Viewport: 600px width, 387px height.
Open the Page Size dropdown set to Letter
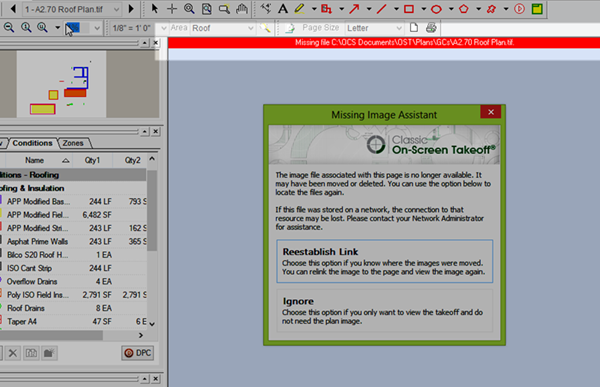[x=374, y=28]
